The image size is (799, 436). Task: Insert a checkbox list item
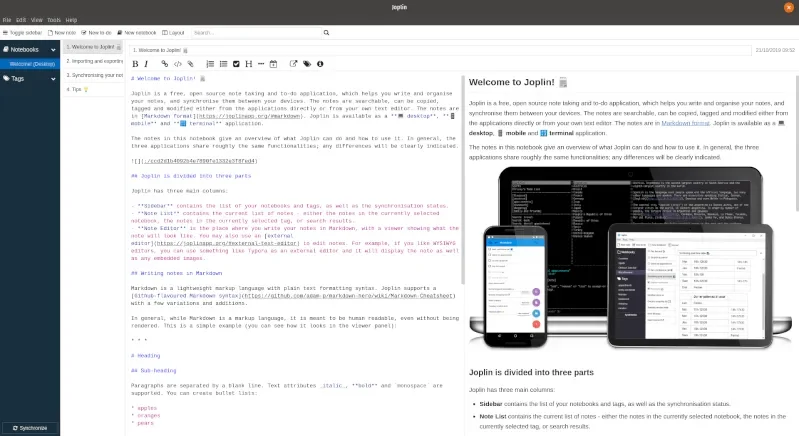tap(236, 64)
